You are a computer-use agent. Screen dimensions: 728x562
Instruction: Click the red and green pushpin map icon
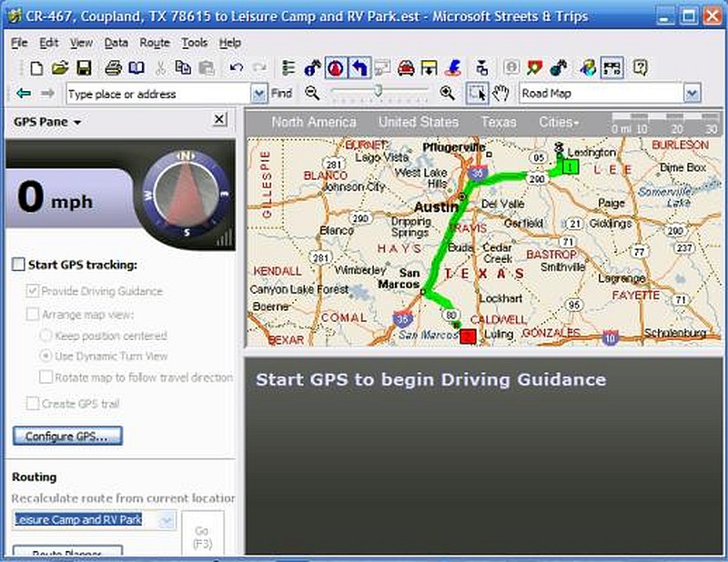tap(535, 68)
